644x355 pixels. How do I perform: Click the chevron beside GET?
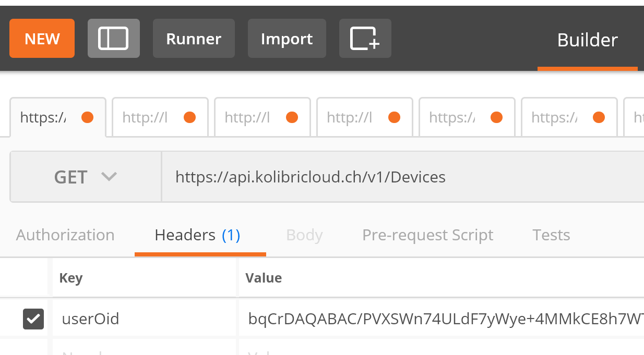pos(109,177)
